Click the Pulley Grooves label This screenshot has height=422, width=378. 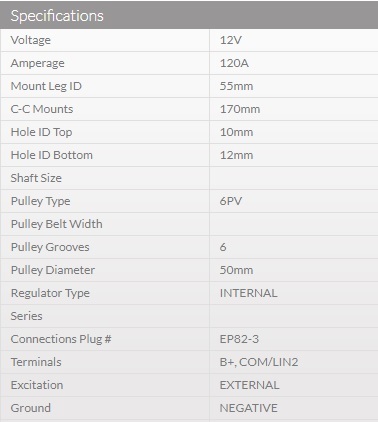(x=50, y=247)
